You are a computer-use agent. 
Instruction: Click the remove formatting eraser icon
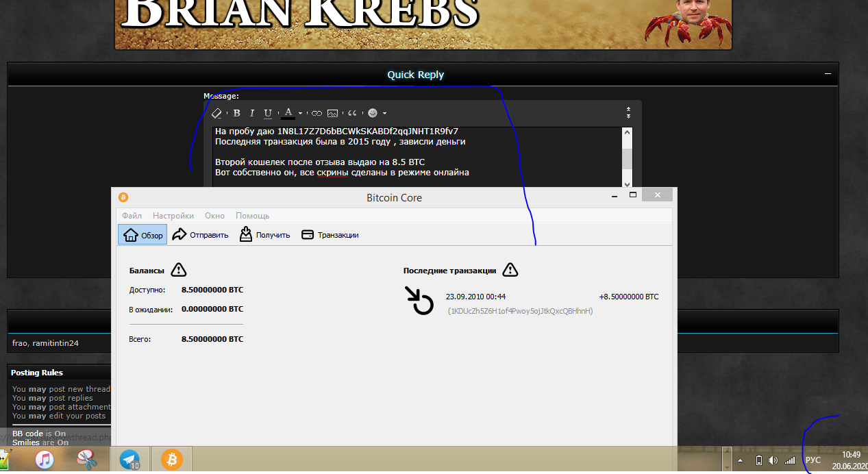pyautogui.click(x=216, y=113)
